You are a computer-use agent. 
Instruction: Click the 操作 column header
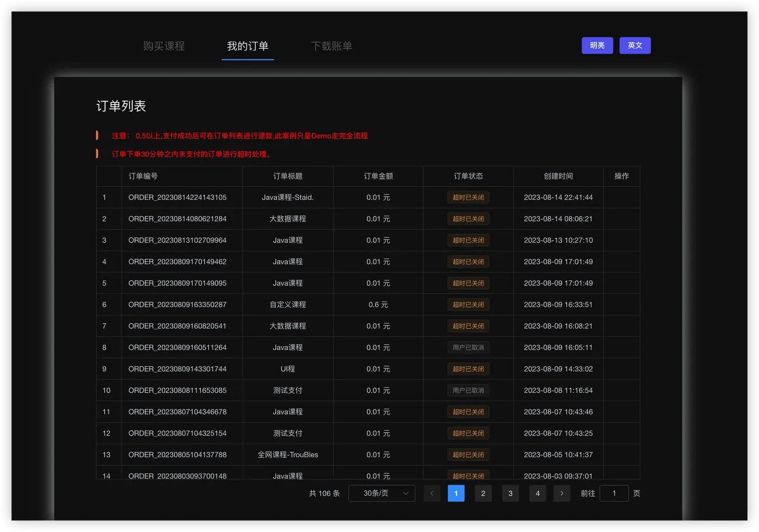[x=622, y=176]
